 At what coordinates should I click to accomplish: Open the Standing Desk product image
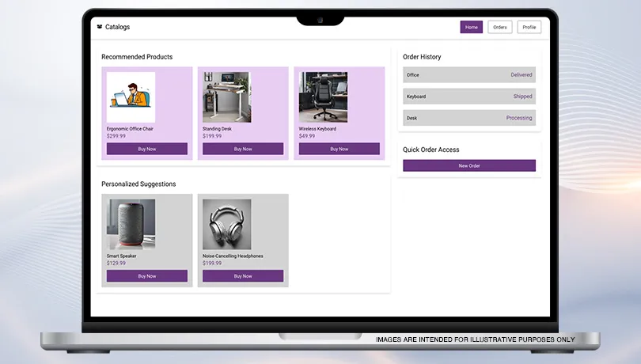[226, 97]
